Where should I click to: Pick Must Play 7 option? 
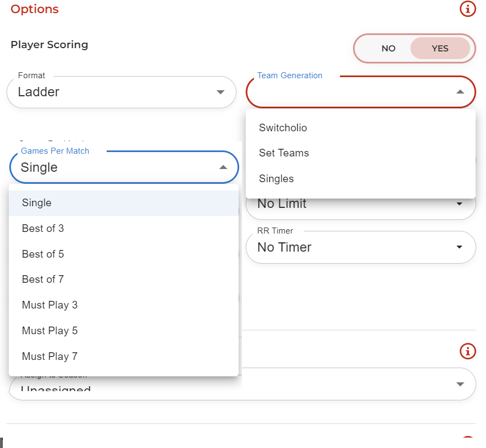point(50,357)
